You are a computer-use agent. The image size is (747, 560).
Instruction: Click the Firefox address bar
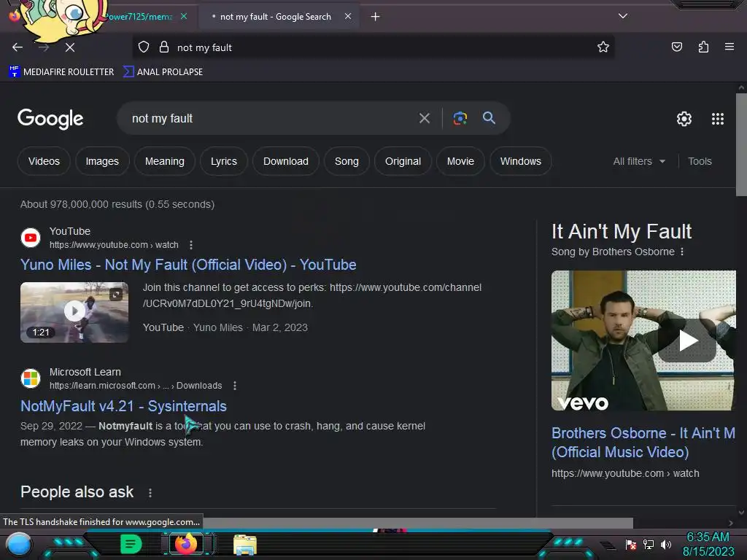click(373, 47)
